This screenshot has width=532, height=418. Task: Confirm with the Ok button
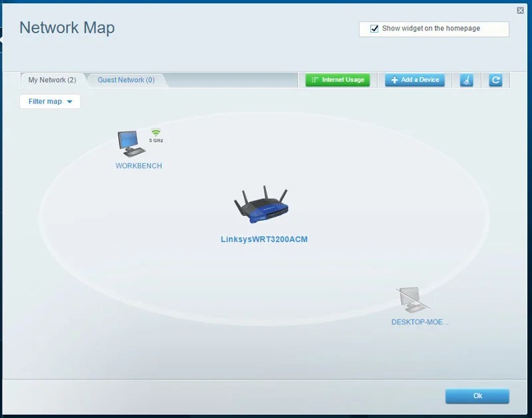[477, 396]
